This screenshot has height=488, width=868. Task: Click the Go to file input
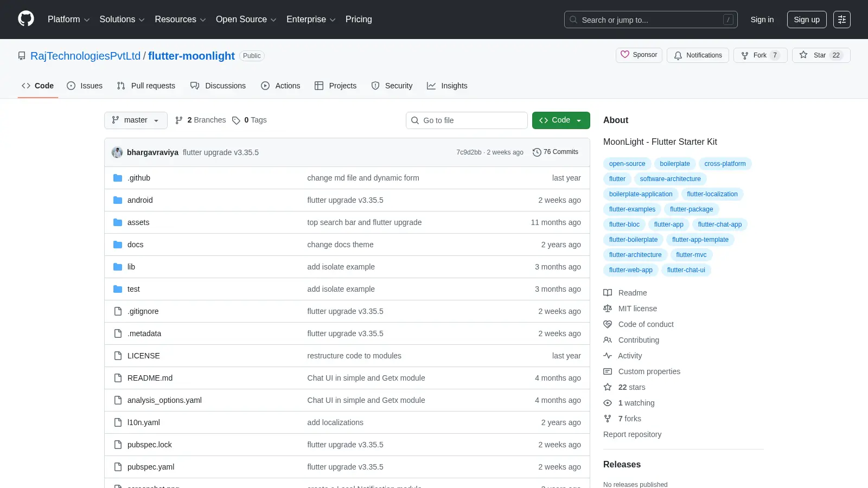pyautogui.click(x=467, y=120)
